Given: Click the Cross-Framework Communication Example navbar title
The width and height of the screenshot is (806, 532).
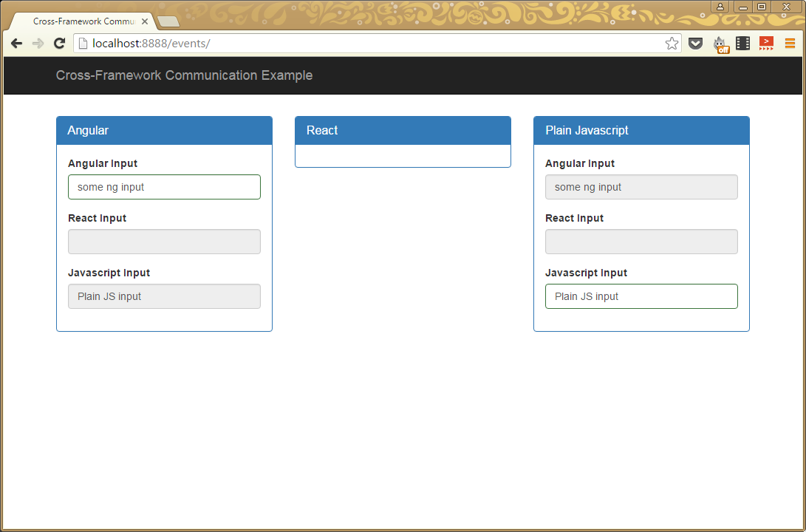Looking at the screenshot, I should click(184, 75).
